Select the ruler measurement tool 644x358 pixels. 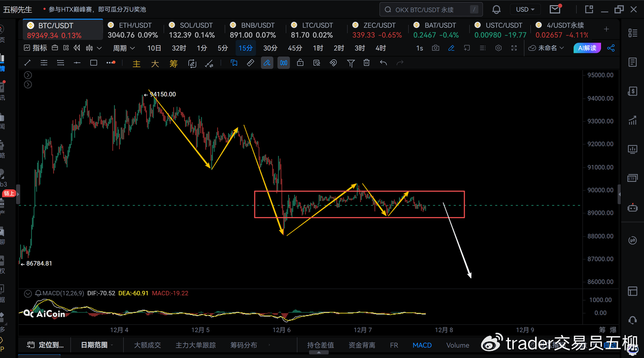250,63
